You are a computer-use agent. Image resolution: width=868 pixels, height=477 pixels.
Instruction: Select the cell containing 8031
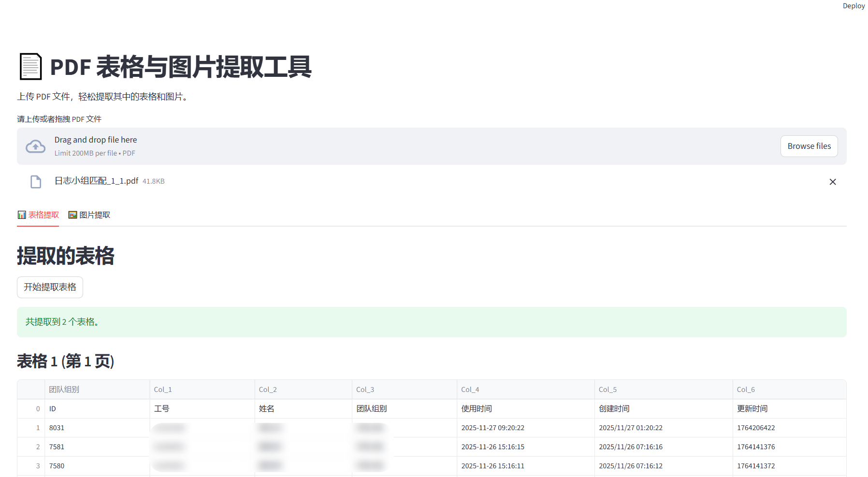point(57,428)
